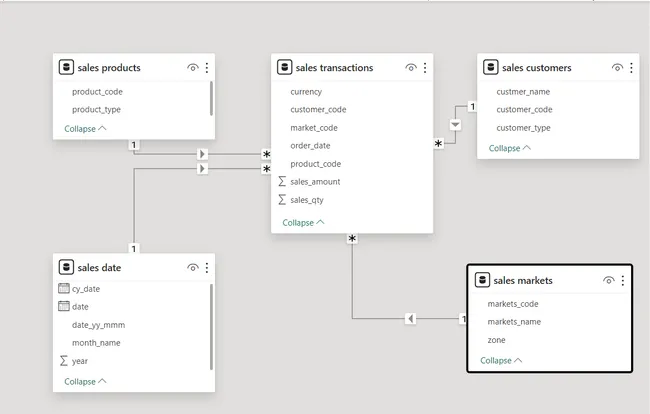
Task: Select sales_amount field text
Action: point(315,182)
